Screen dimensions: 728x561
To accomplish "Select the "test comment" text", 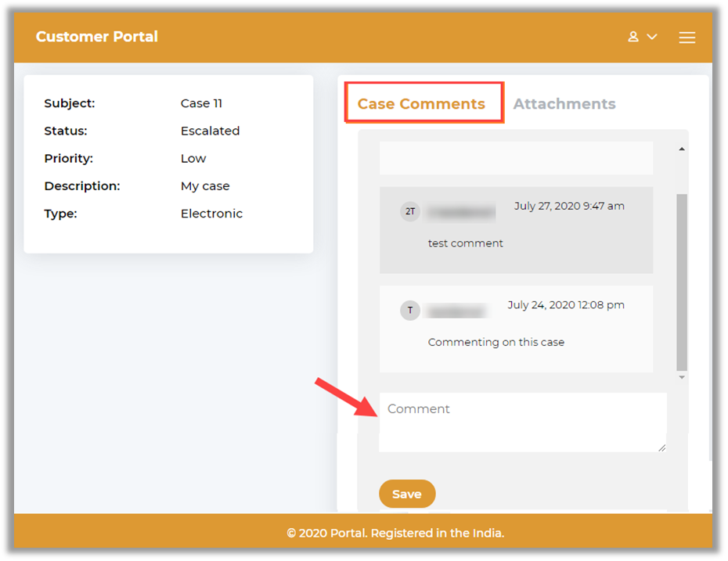I will (x=465, y=243).
